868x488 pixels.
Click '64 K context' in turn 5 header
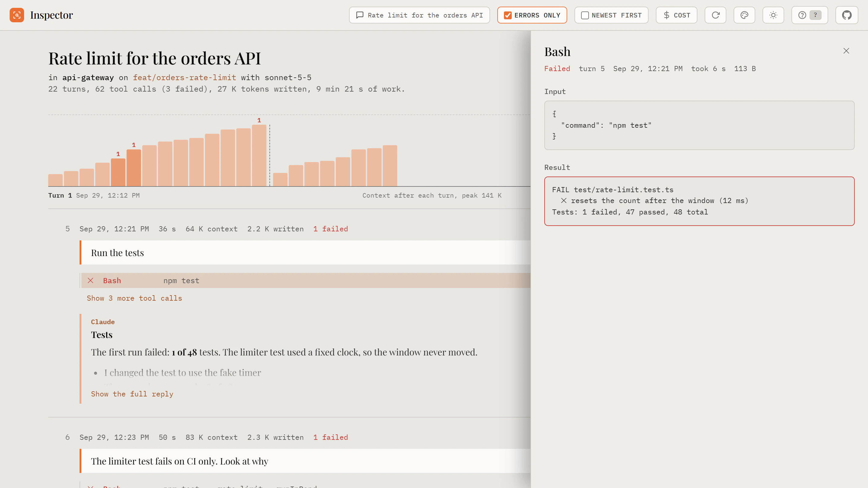[211, 229]
